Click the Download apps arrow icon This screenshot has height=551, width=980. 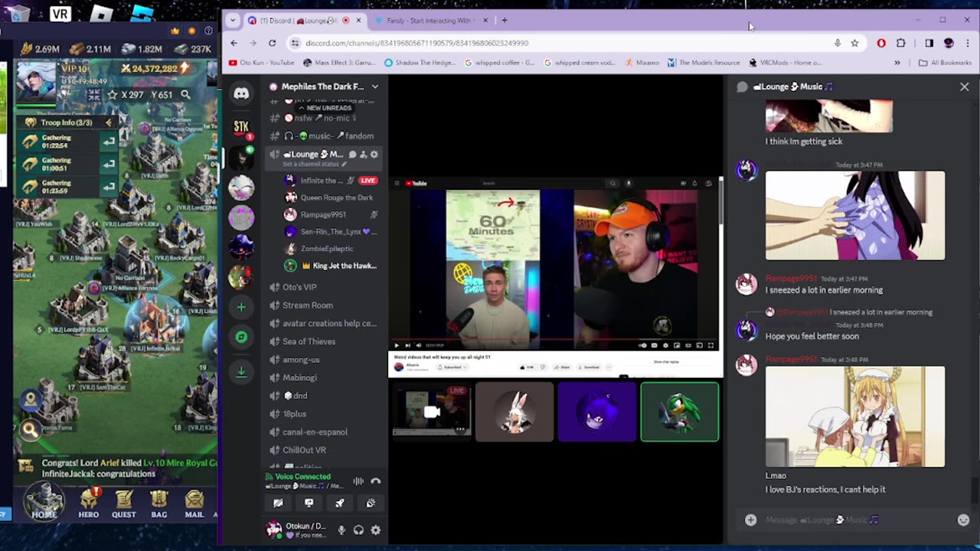(x=241, y=372)
